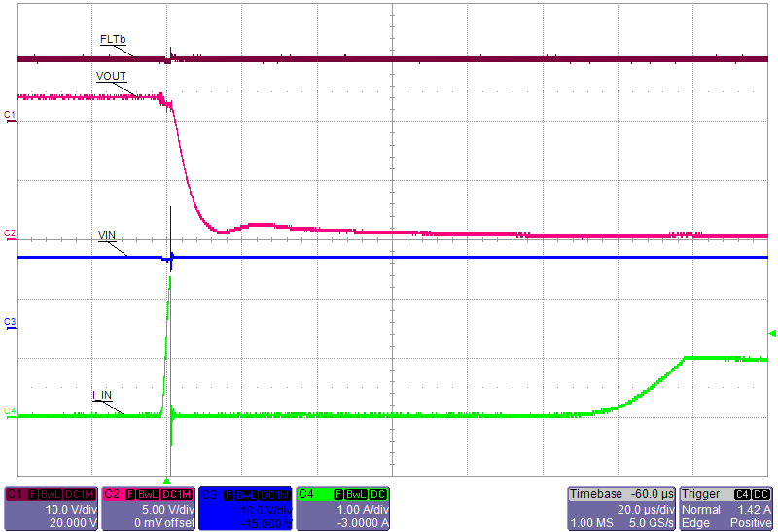The height and width of the screenshot is (532, 778).
Task: Click the BwL badge in C1 box
Action: (x=52, y=494)
